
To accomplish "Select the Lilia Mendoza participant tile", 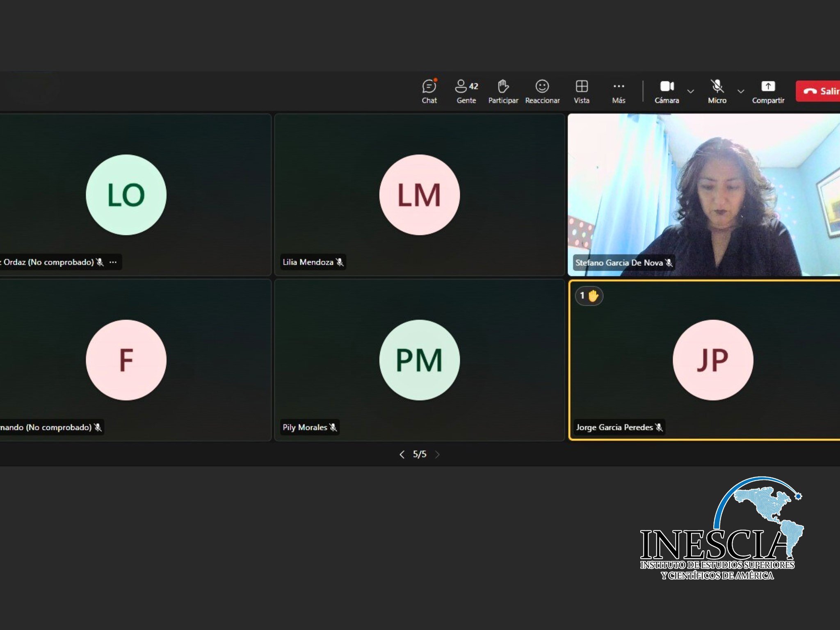I will tap(419, 194).
